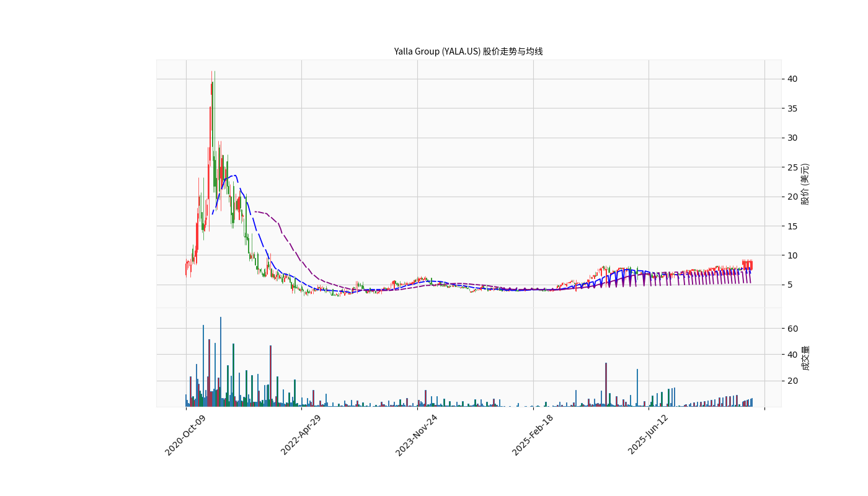Select the '35' price axis tick
The width and height of the screenshot is (868, 496).
pyautogui.click(x=792, y=108)
